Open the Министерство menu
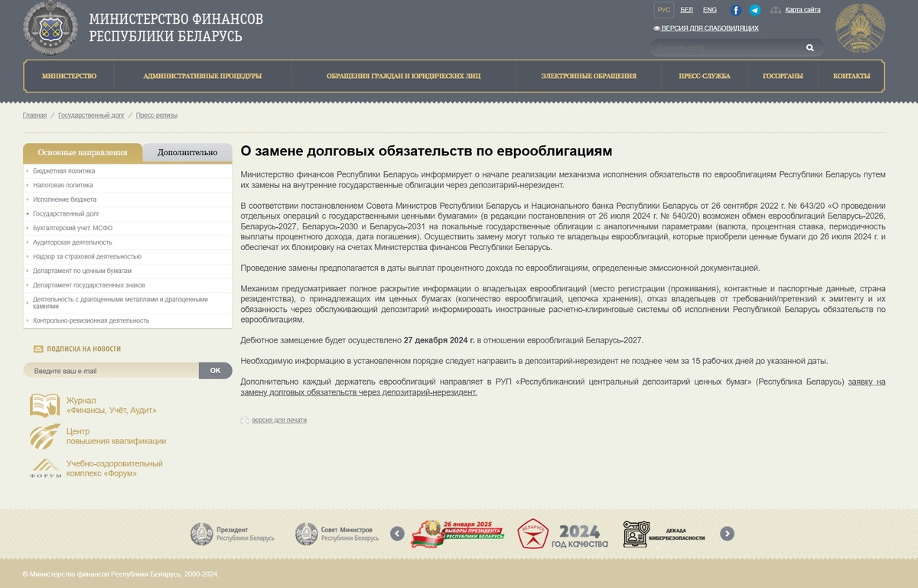Screen dimensions: 918x588 (x=69, y=76)
